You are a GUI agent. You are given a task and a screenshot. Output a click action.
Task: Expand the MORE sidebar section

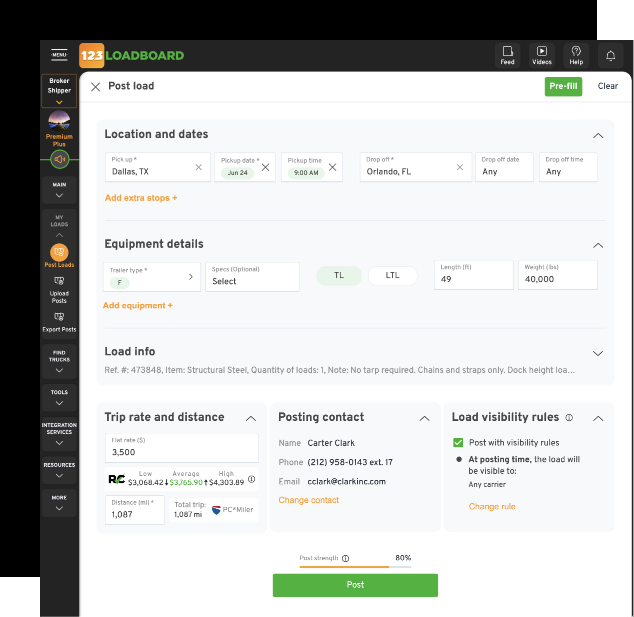[59, 503]
